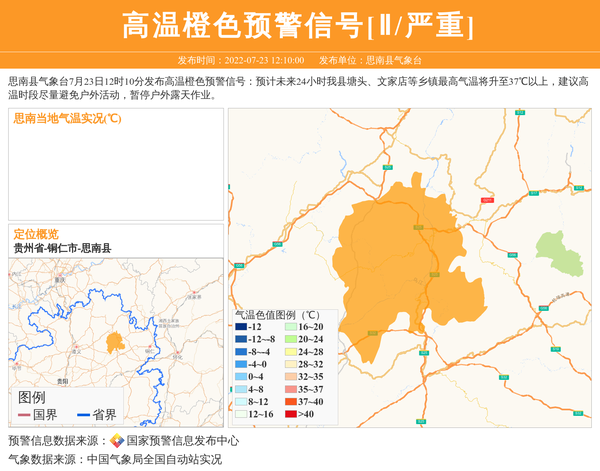This screenshot has height=471, width=600.
Task: Click the small orange county marker in overview map
Action: click(x=115, y=342)
